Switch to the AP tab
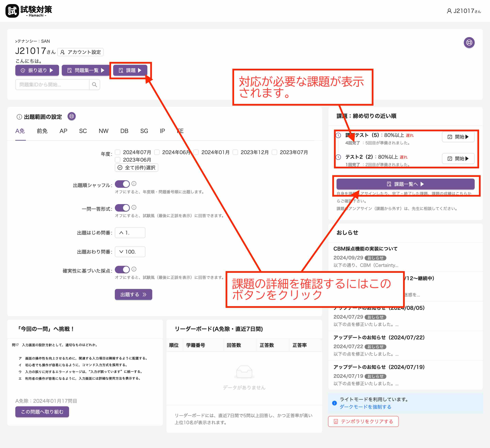Image resolution: width=490 pixels, height=448 pixels. [x=63, y=131]
